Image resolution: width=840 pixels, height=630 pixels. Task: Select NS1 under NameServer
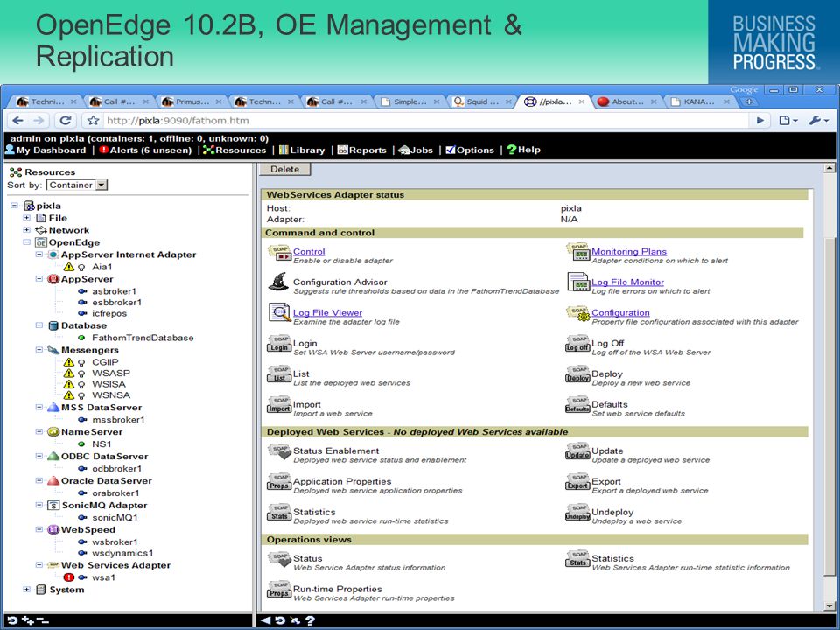101,444
